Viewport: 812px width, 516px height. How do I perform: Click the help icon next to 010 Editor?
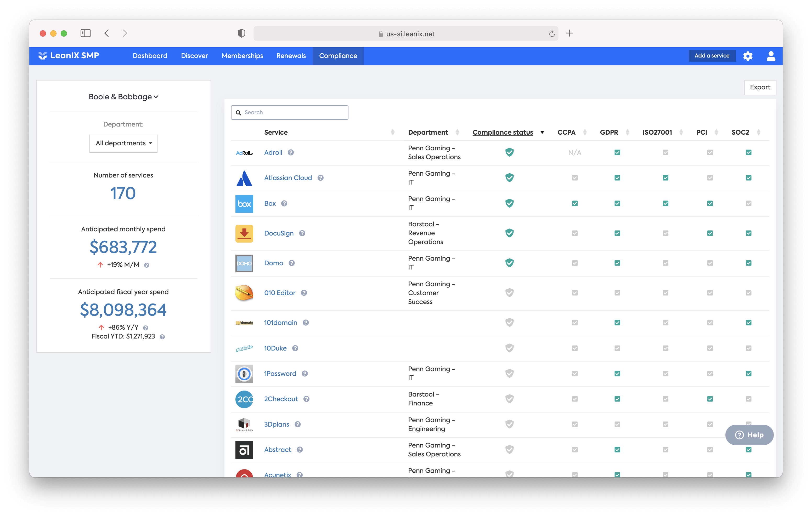304,293
